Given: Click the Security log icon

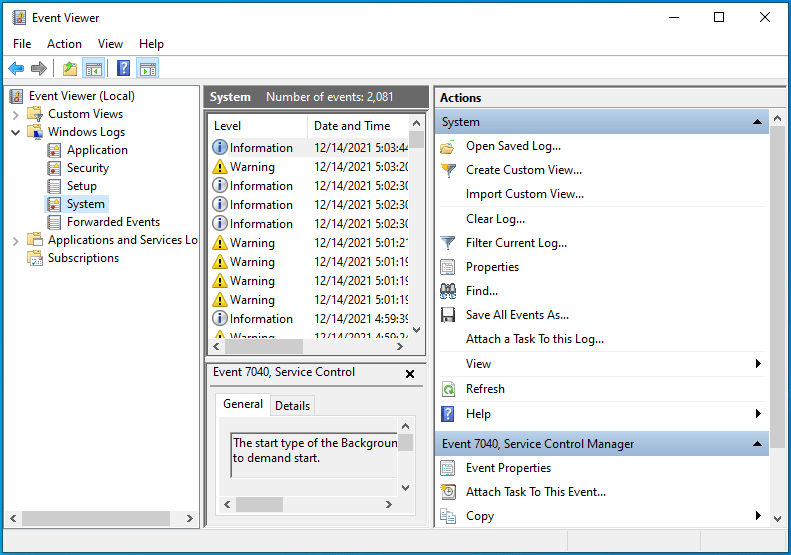Looking at the screenshot, I should (54, 168).
